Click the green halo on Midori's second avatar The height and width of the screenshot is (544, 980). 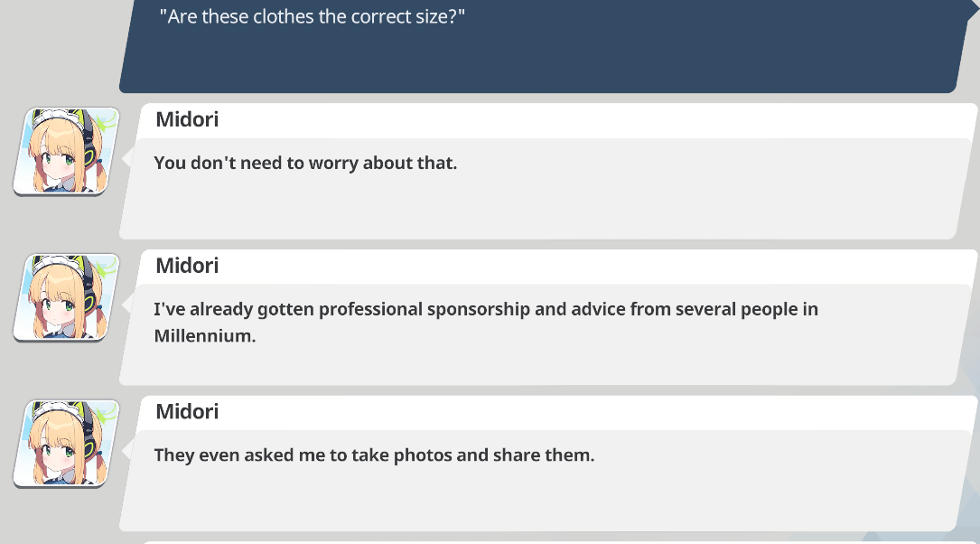click(x=106, y=269)
